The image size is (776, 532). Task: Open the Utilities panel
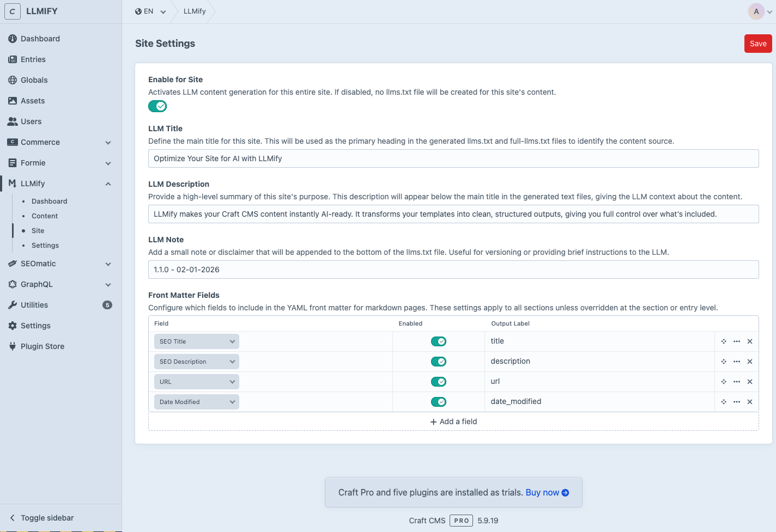point(34,305)
